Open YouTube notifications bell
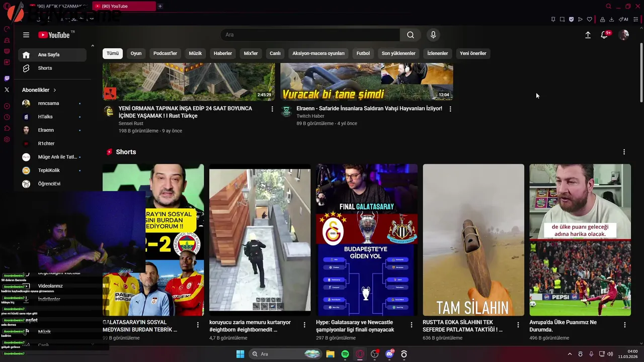The width and height of the screenshot is (644, 362). click(604, 35)
